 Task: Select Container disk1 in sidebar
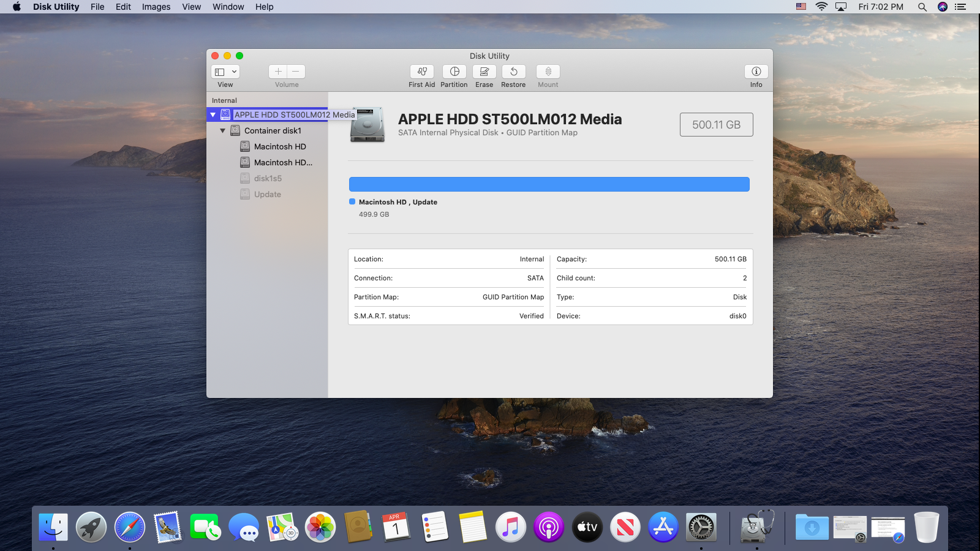(x=267, y=130)
